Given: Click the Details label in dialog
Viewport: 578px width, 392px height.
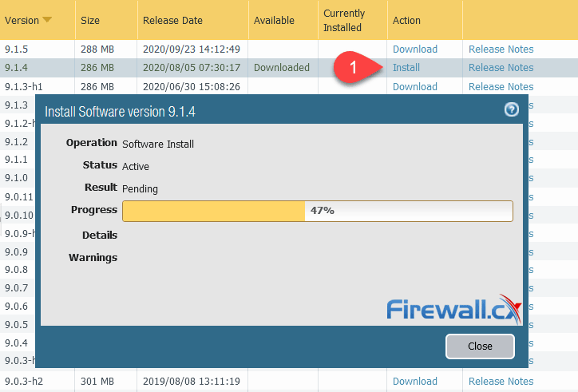Looking at the screenshot, I should coord(100,236).
